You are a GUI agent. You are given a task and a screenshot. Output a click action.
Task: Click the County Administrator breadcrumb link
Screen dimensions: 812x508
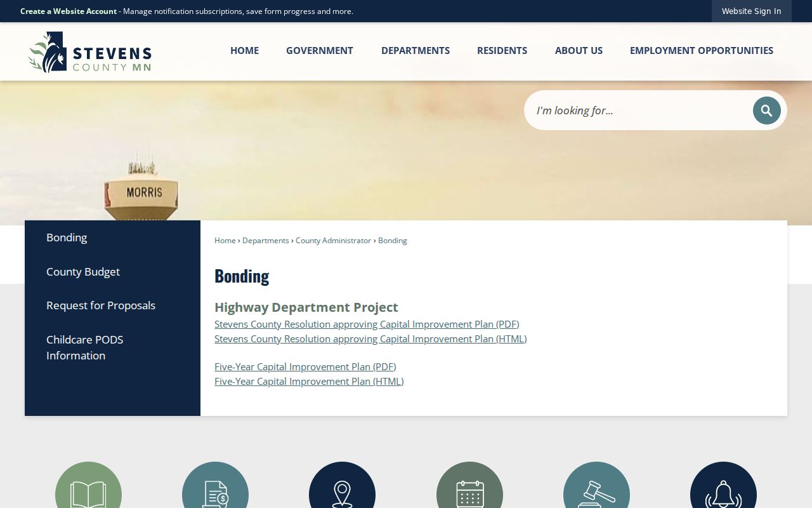point(333,241)
